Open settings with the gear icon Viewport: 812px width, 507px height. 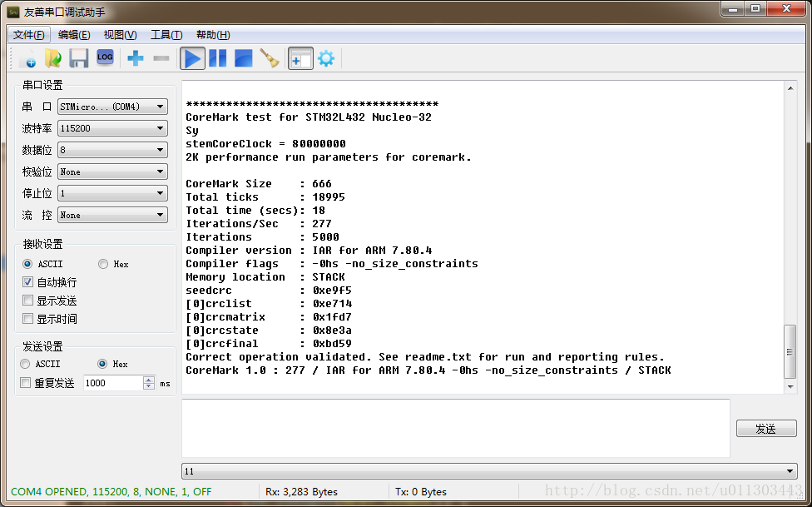pos(326,58)
